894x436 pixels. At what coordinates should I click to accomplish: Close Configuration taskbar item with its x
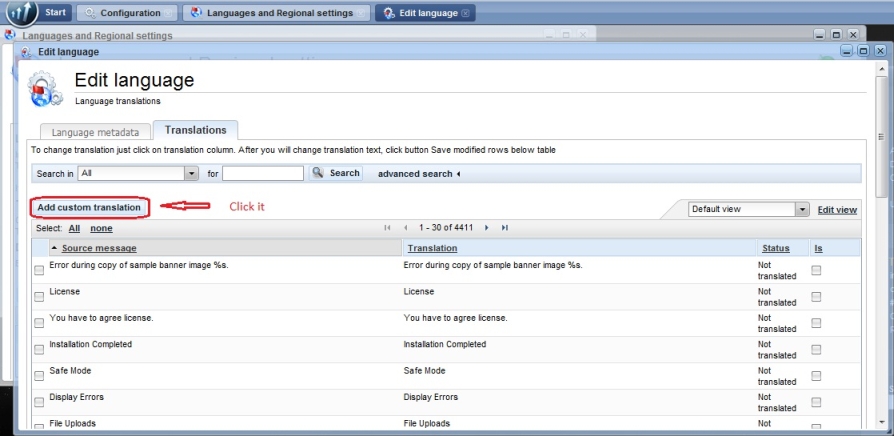coord(168,13)
